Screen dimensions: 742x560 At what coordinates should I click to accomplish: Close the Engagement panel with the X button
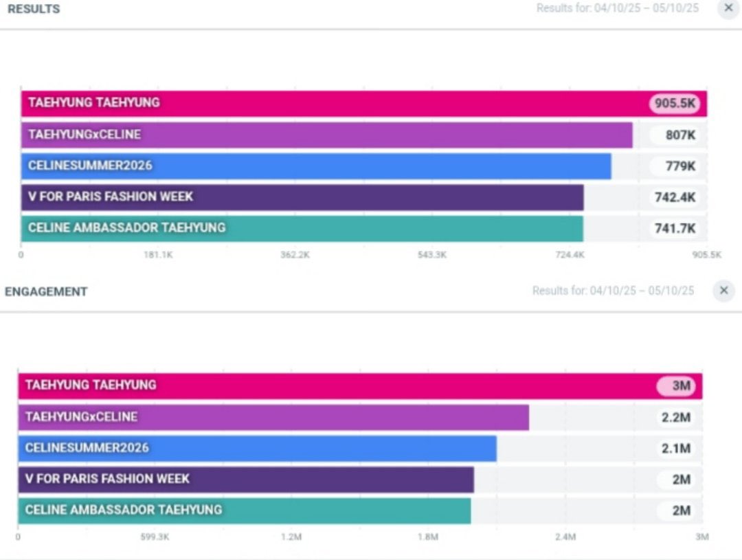[723, 291]
